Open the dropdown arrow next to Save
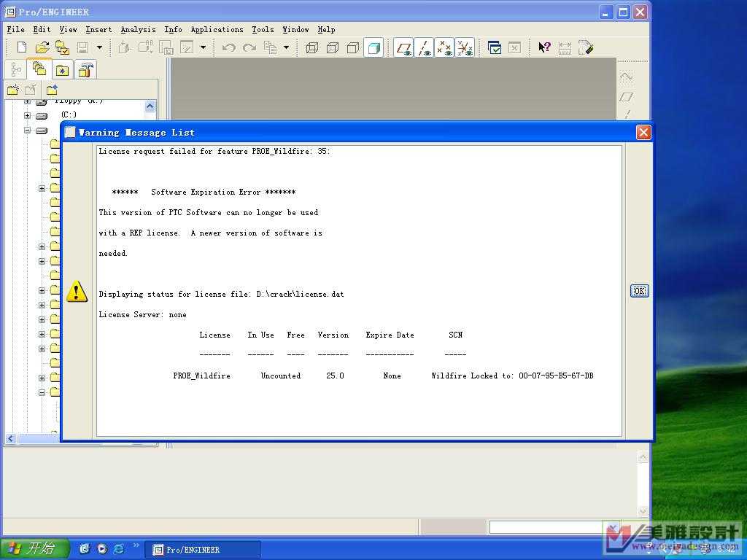The height and width of the screenshot is (560, 747). coord(99,47)
